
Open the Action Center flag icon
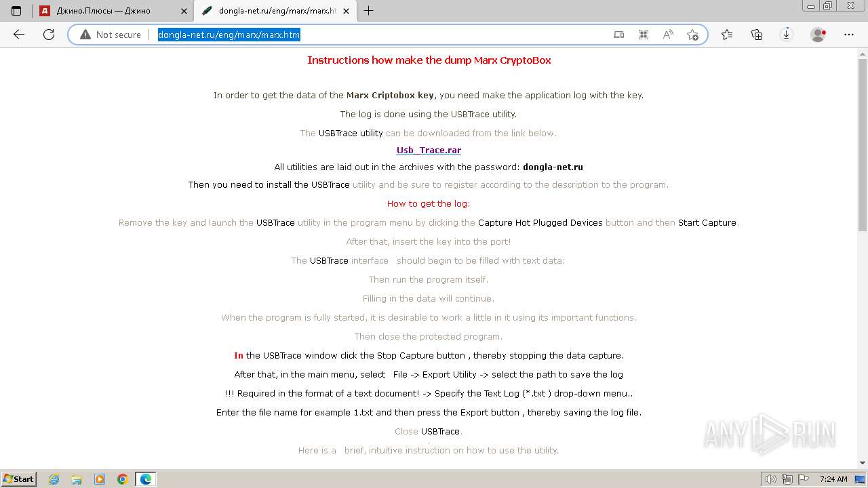pos(804,479)
